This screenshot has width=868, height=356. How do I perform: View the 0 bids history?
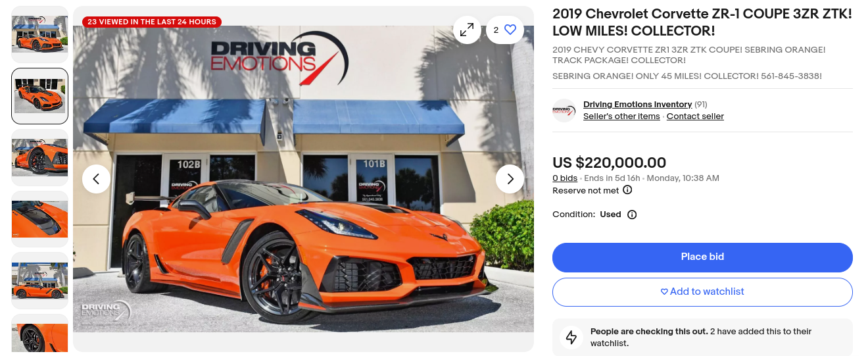[565, 178]
